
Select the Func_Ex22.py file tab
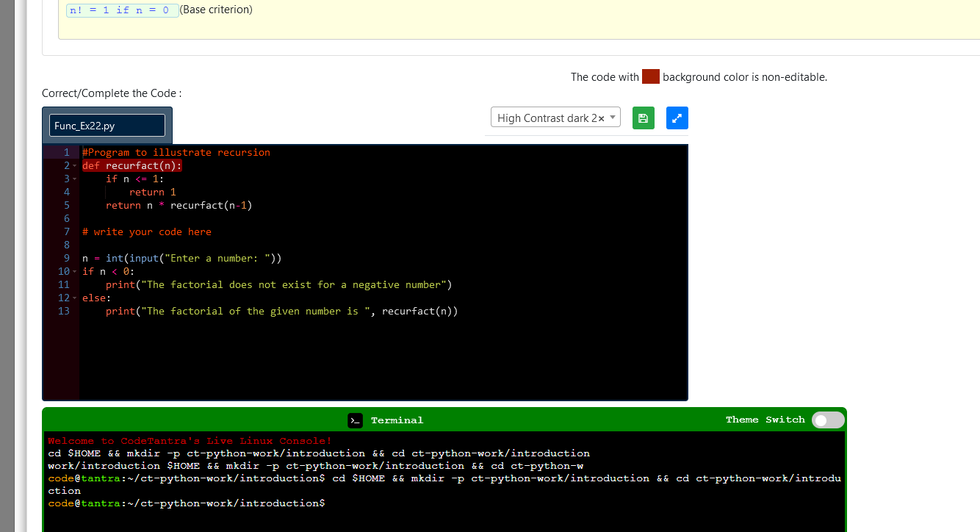coord(107,126)
